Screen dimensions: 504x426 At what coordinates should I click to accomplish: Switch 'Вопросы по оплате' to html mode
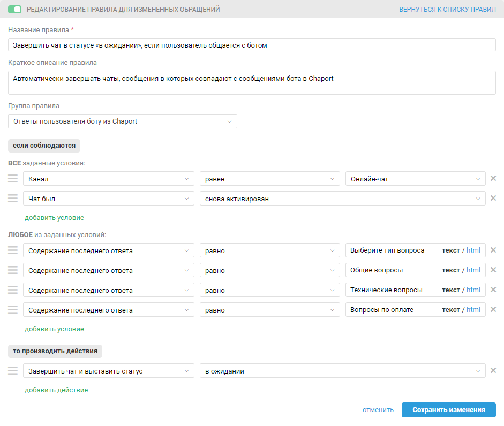tap(473, 310)
